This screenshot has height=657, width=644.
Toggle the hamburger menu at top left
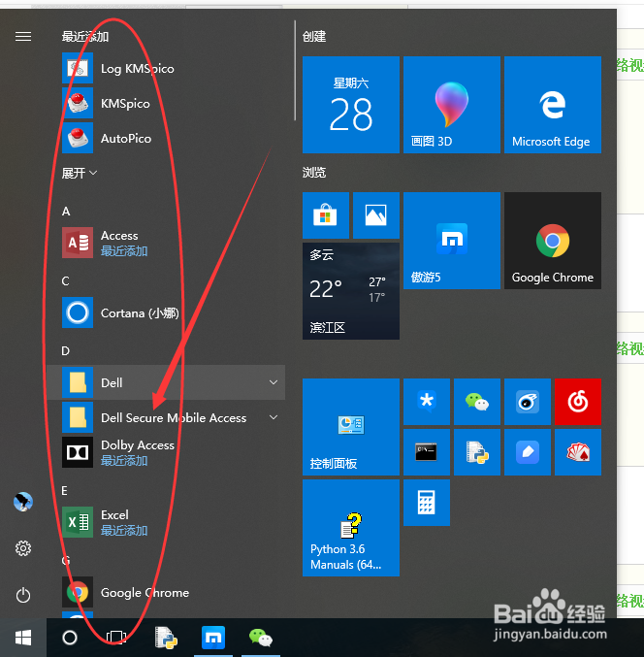pos(23,37)
